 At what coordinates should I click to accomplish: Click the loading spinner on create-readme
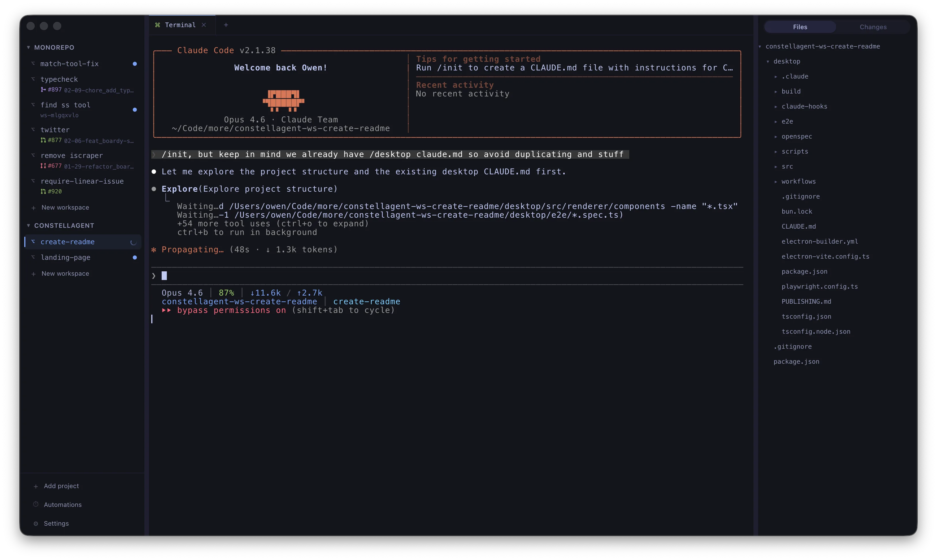pos(133,242)
